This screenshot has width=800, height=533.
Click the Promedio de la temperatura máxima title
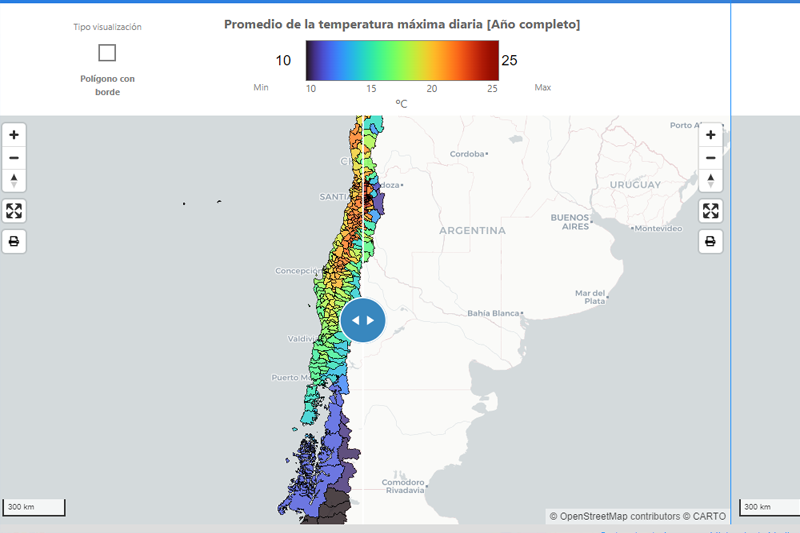click(402, 24)
